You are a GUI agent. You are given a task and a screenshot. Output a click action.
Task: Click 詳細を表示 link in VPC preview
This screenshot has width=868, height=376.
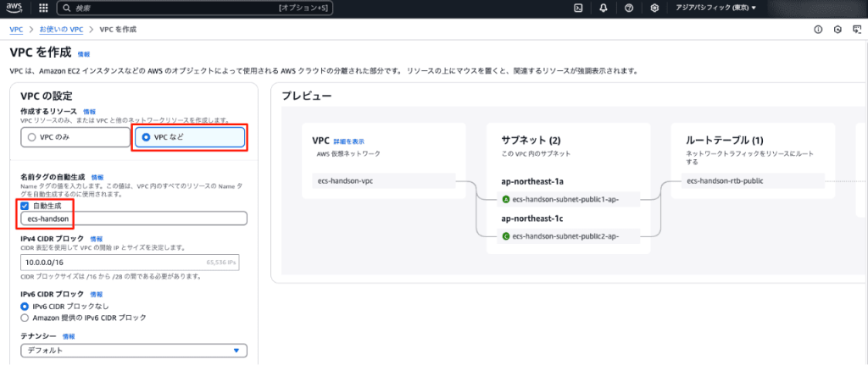pyautogui.click(x=348, y=141)
